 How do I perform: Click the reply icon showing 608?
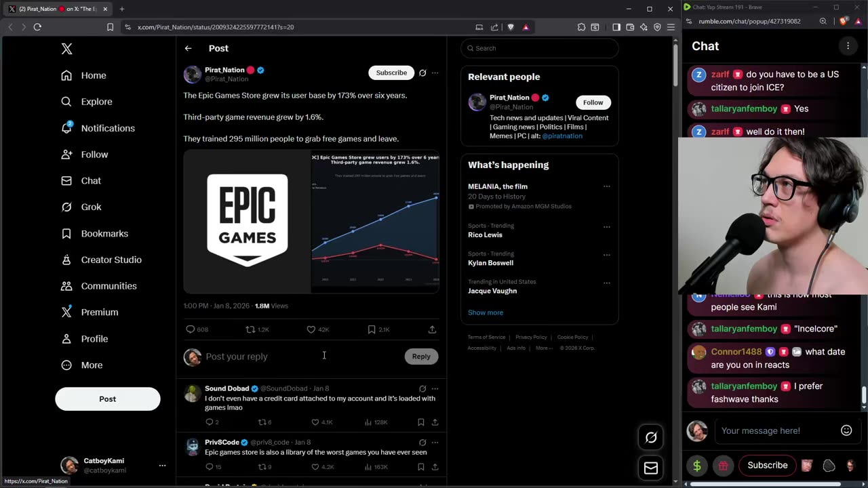(x=191, y=329)
